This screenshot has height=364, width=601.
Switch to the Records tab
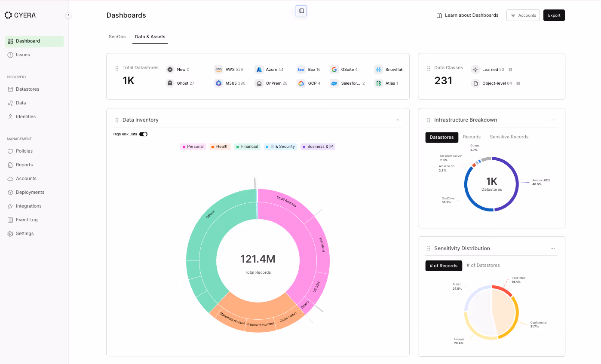(472, 137)
